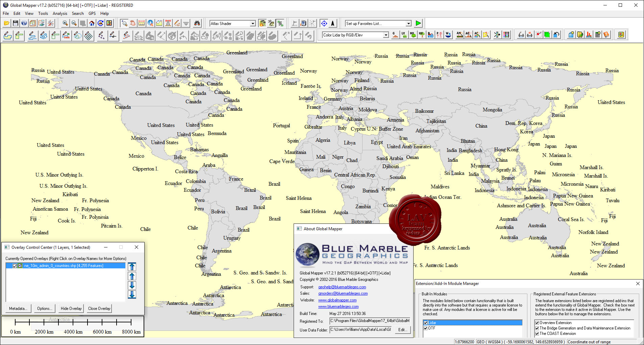Open the Tools menu
The width and height of the screenshot is (644, 345).
click(43, 14)
